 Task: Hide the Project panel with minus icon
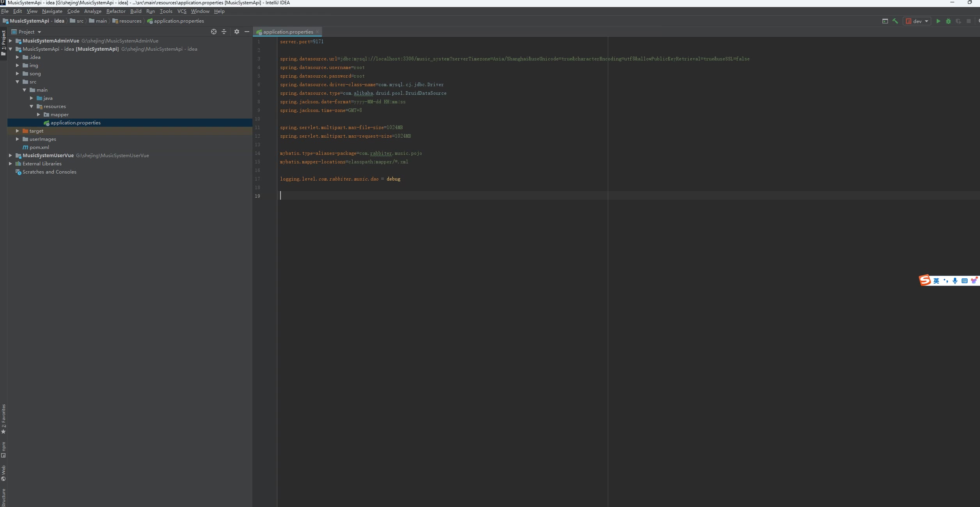(x=247, y=32)
